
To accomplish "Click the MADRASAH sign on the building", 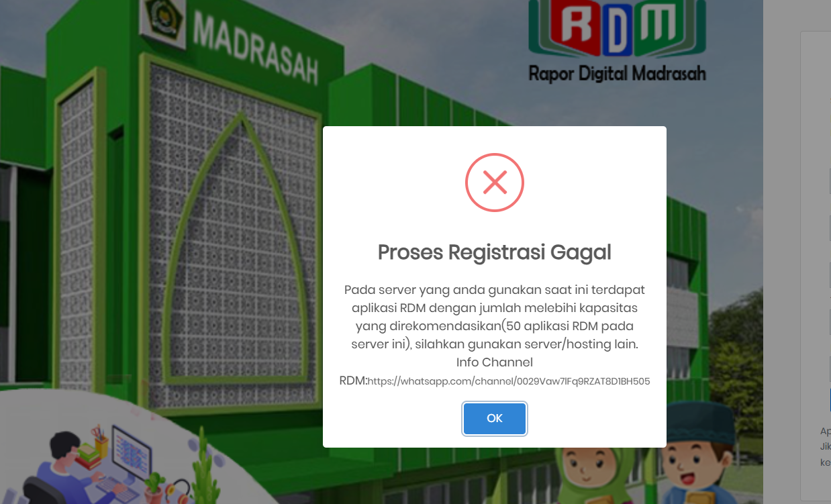I will pos(256,47).
